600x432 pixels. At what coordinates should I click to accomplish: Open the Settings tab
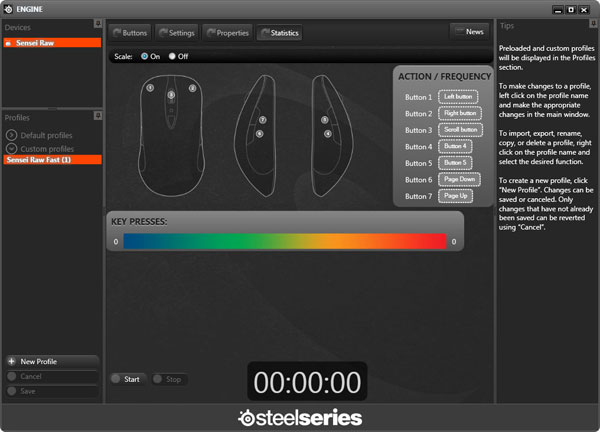tap(176, 33)
